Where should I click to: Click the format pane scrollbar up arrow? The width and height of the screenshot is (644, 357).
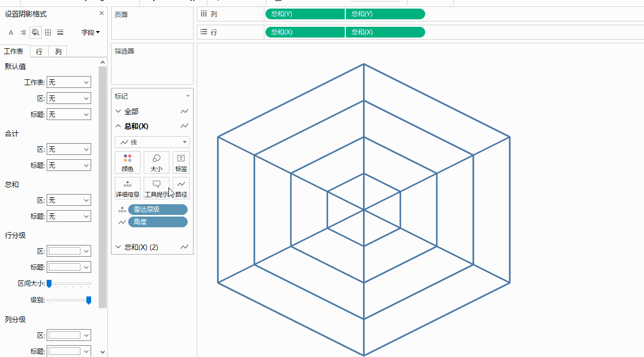[103, 62]
